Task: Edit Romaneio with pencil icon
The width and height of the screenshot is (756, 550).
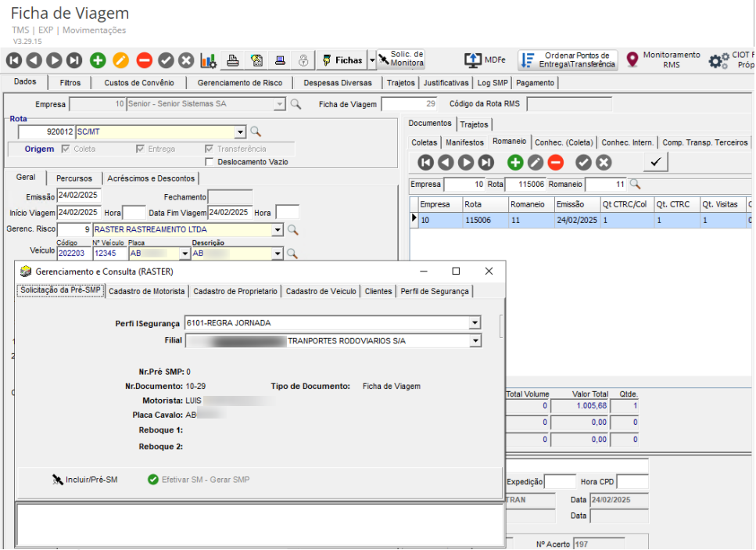Action: click(x=536, y=163)
